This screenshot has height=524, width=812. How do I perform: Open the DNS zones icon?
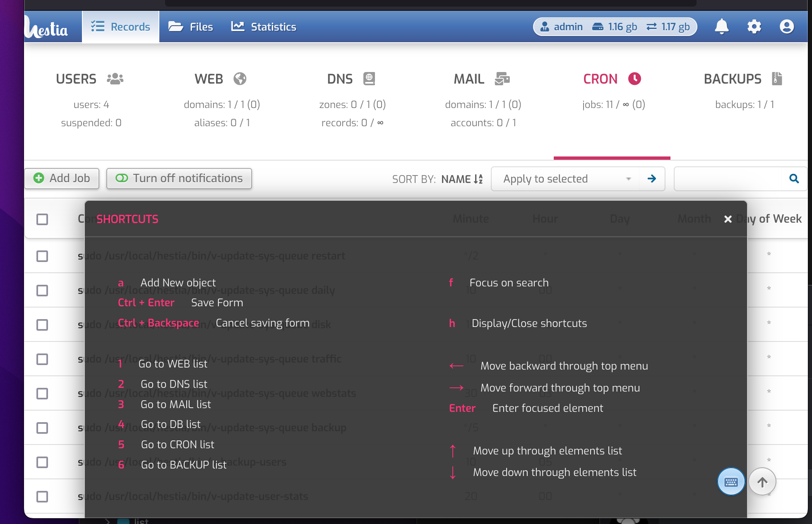[x=370, y=78]
